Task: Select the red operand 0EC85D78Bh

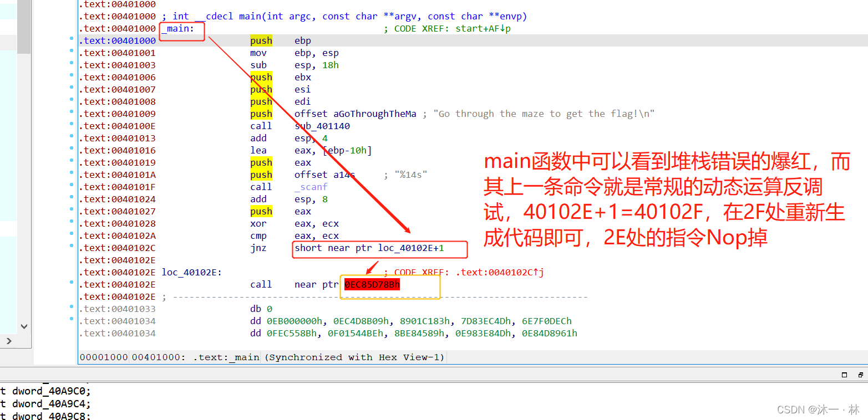Action: coord(372,284)
